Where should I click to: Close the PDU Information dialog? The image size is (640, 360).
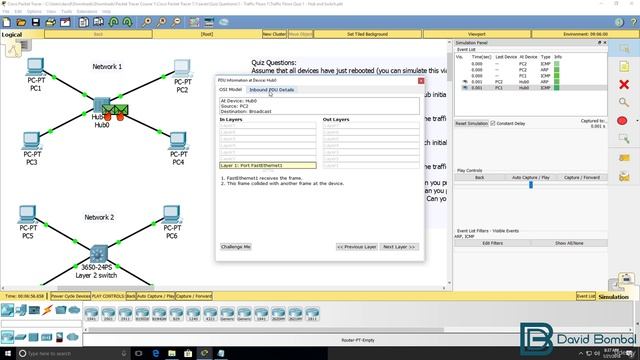pyautogui.click(x=421, y=80)
